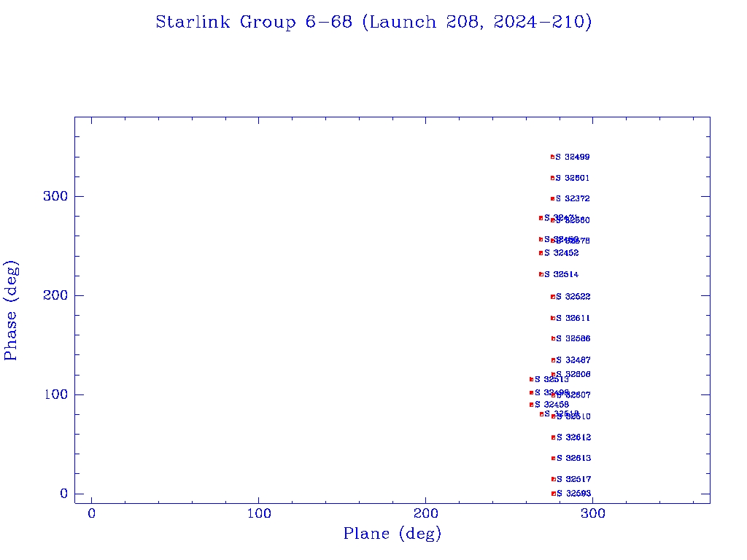Screen dimensions: 747x560
Task: Pick the data label 'S 32452'
Action: 562,253
